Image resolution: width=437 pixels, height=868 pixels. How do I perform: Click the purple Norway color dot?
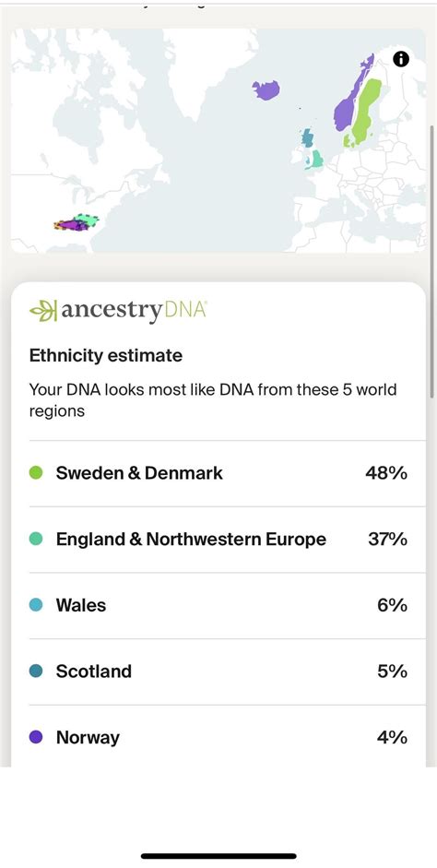coord(36,737)
